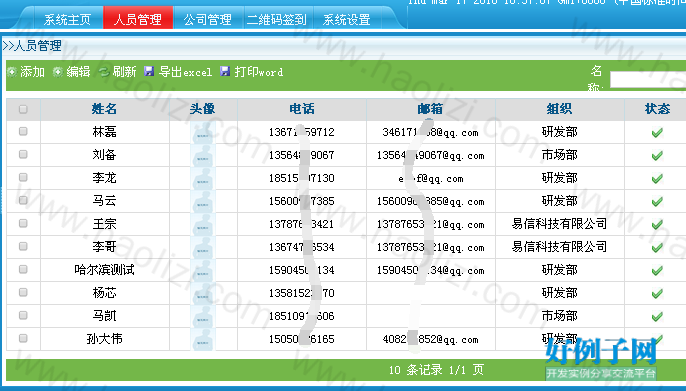Open avatar thumbnail for 杨芯
Image resolution: width=686 pixels, height=391 pixels.
[203, 293]
